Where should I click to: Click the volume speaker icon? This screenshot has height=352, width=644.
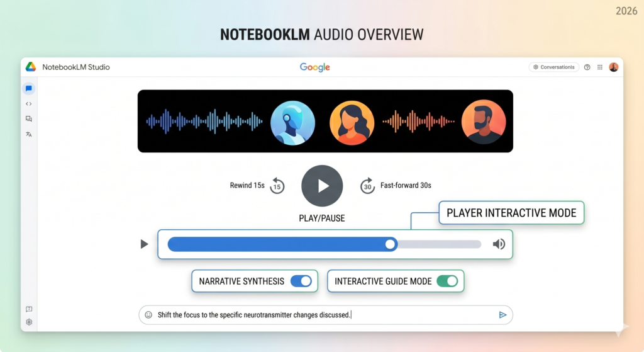499,244
